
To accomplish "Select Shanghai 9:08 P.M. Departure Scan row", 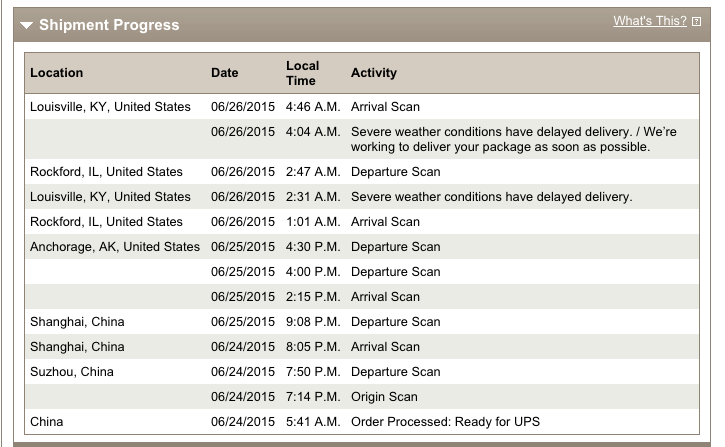I will 395,322.
